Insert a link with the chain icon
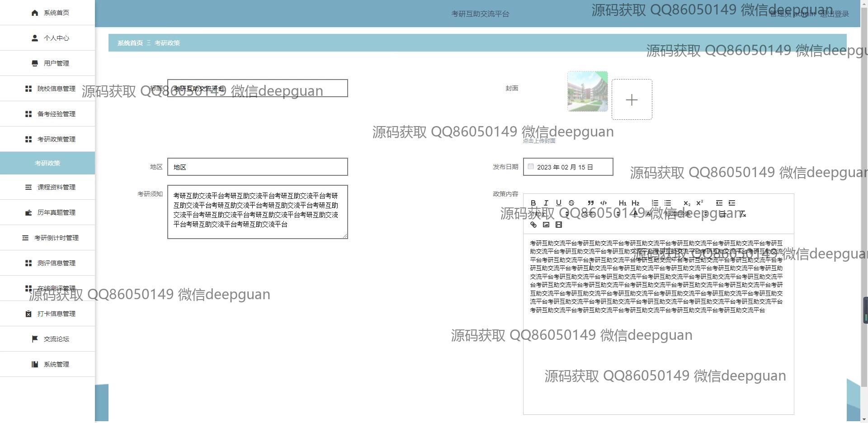This screenshot has width=868, height=423. click(533, 225)
